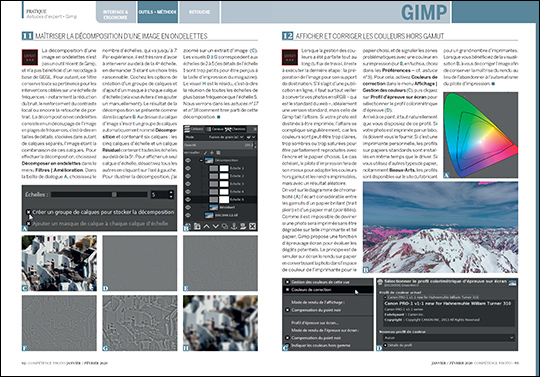Toggle lock alpha channel checkerboard icon
Image resolution: width=540 pixels, height=377 pixels.
(x=218, y=153)
